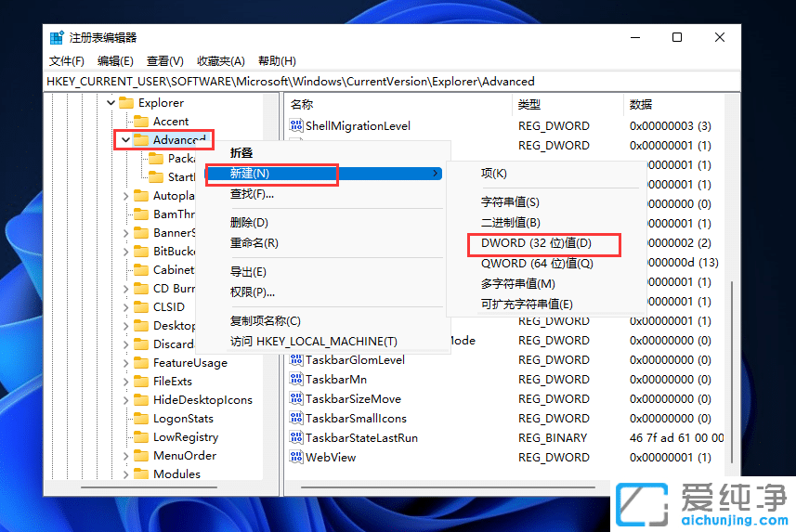Click the CLSID folder icon

[x=141, y=307]
